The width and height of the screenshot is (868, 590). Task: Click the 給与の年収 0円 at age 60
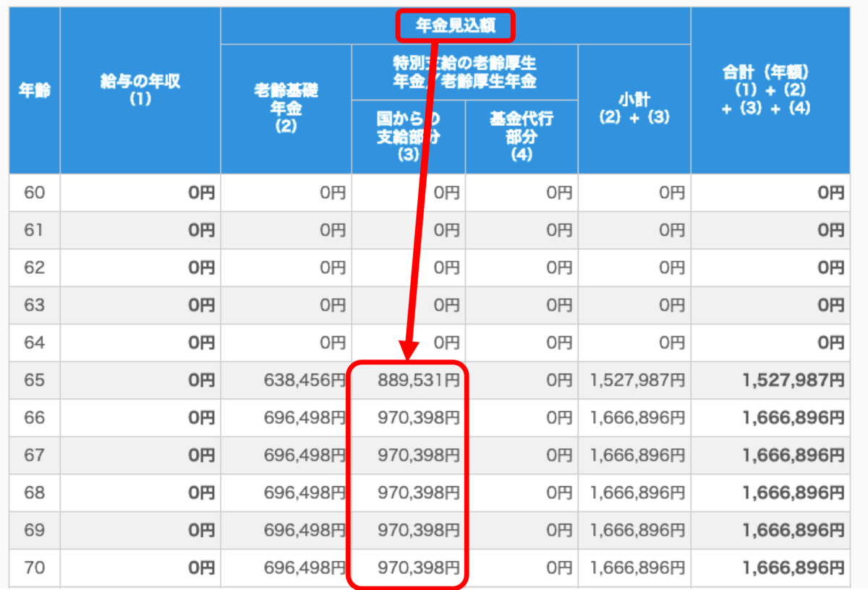202,193
